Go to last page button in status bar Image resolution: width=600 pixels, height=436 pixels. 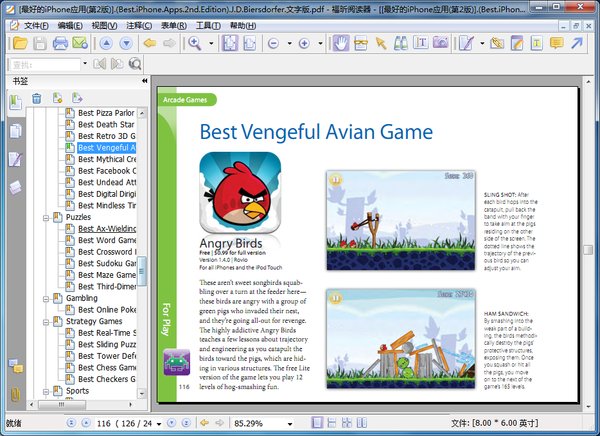click(186, 423)
